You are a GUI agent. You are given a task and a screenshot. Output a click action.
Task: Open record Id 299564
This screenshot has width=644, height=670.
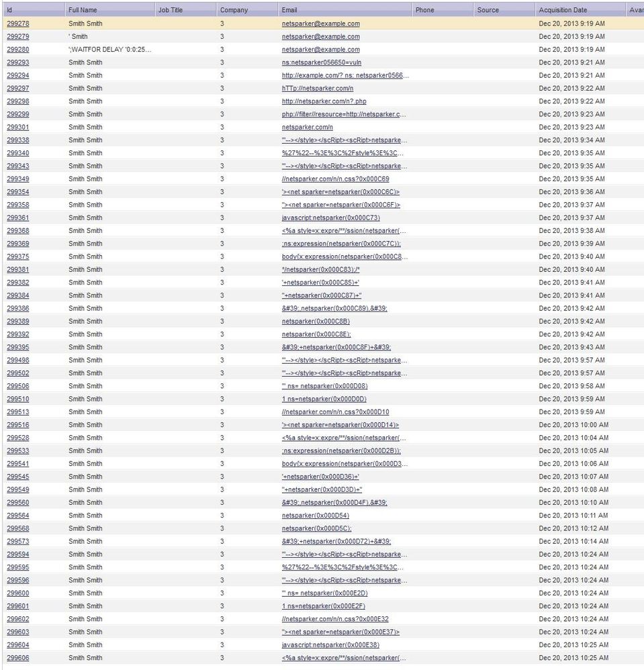click(18, 516)
